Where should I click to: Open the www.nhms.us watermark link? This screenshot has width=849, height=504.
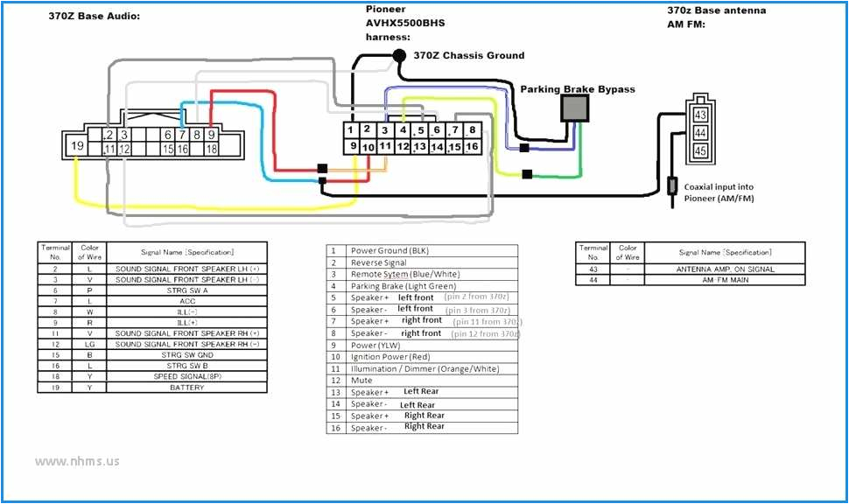[77, 460]
